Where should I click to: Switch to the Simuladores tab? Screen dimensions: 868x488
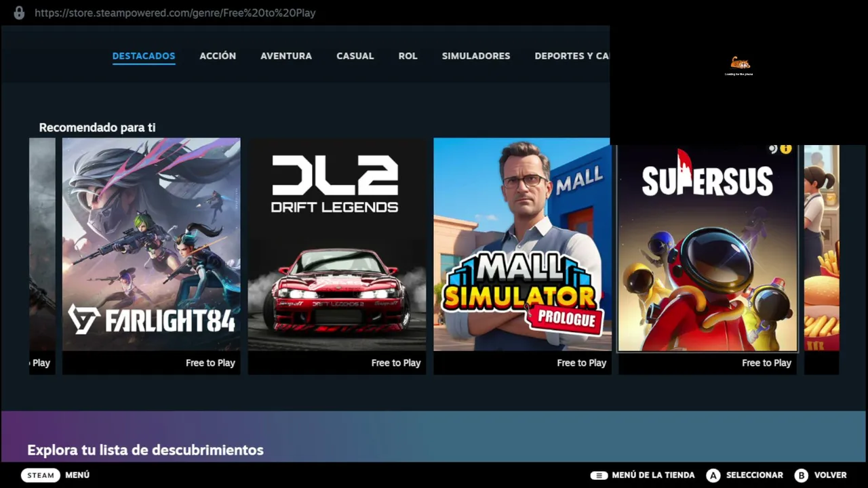[x=476, y=56]
